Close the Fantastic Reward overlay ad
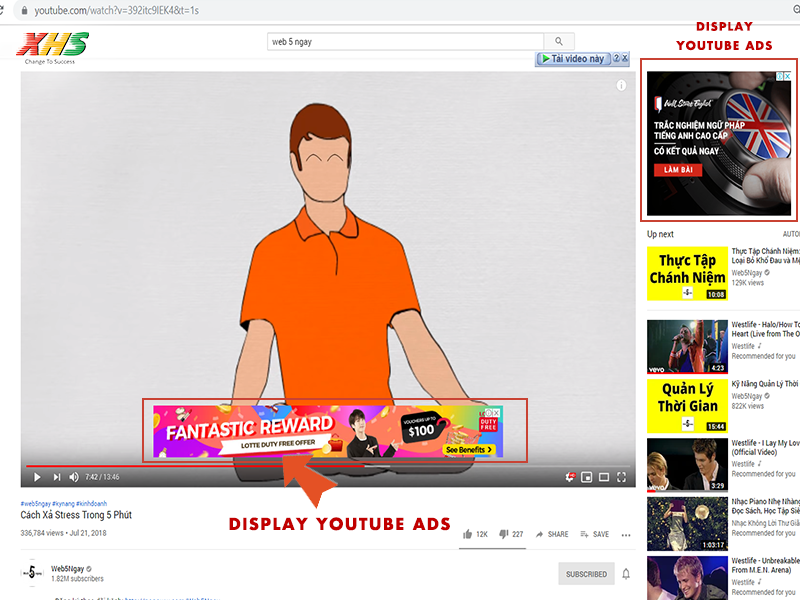The height and width of the screenshot is (600, 800). 496,412
